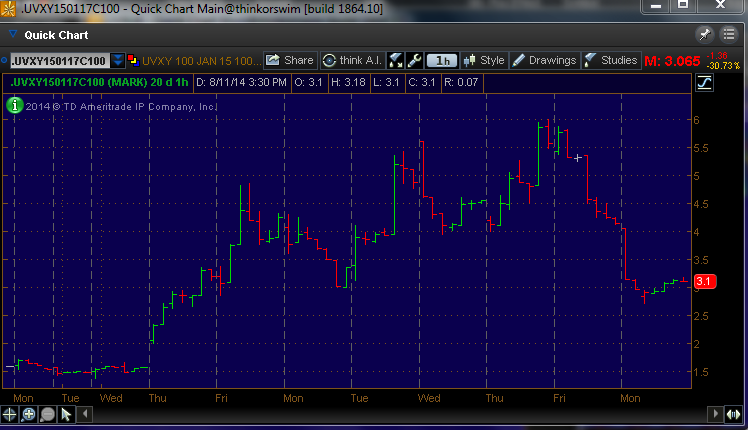748x430 pixels.
Task: Click the pin icon in title bar
Action: pyautogui.click(x=704, y=34)
